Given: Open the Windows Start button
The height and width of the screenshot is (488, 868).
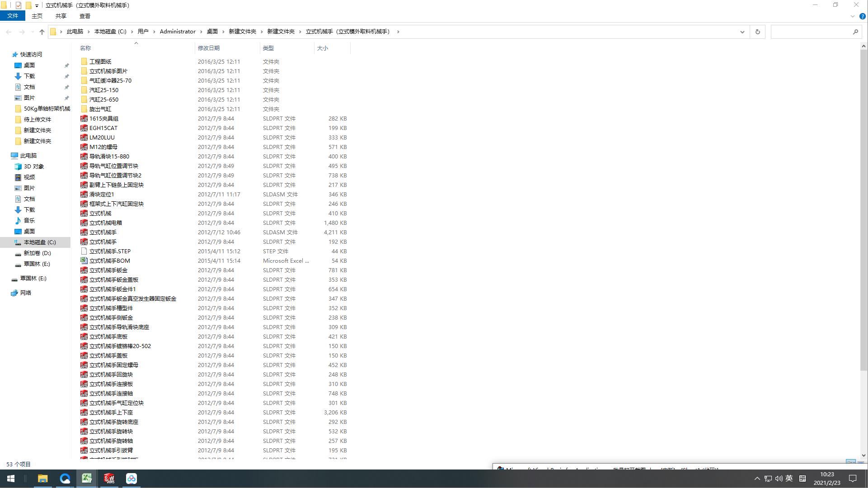Looking at the screenshot, I should pyautogui.click(x=11, y=479).
